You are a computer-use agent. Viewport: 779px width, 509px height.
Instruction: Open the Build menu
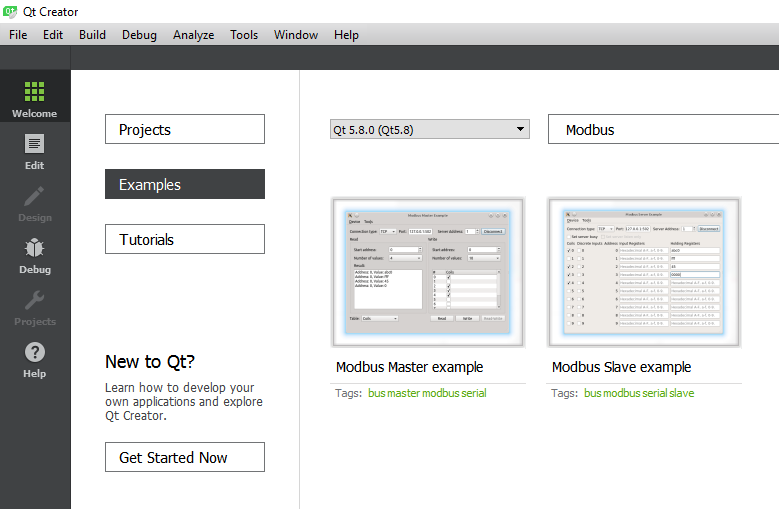pos(92,35)
